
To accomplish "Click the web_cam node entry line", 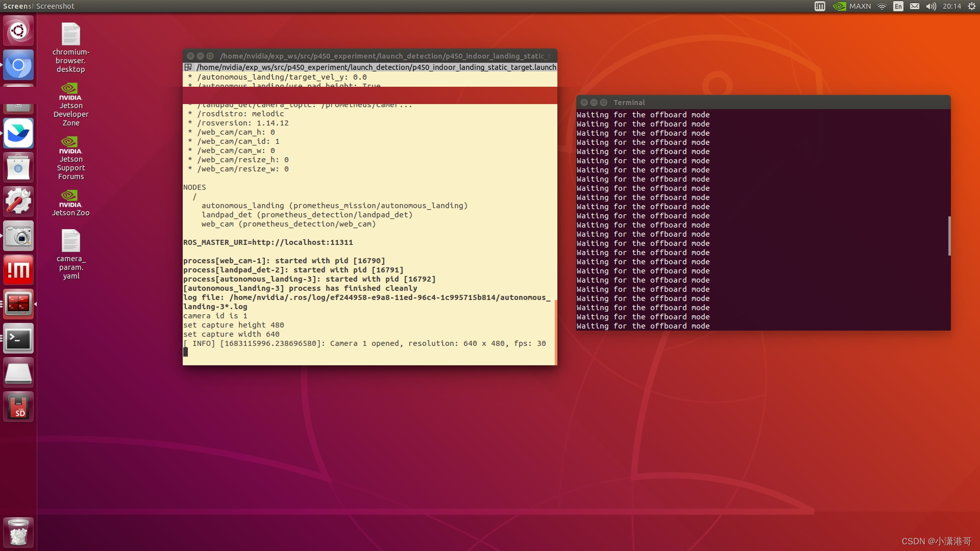I will click(288, 224).
